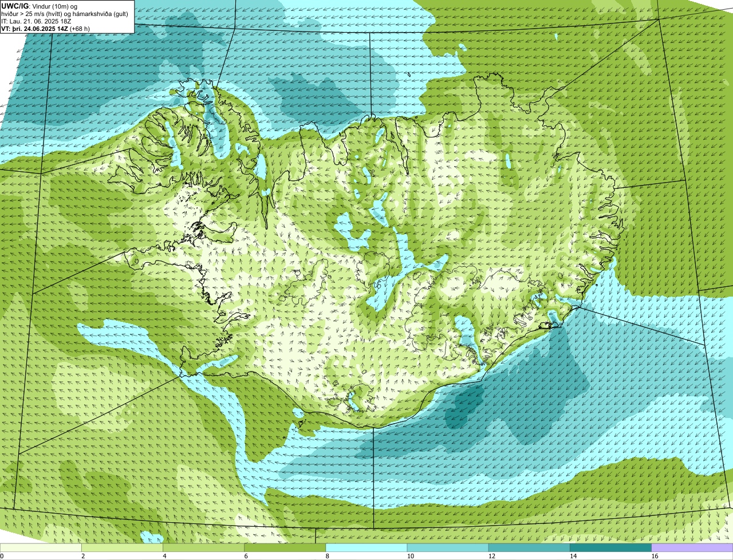Click the legend scale label '6'
This screenshot has height=560, width=733.
click(x=246, y=556)
